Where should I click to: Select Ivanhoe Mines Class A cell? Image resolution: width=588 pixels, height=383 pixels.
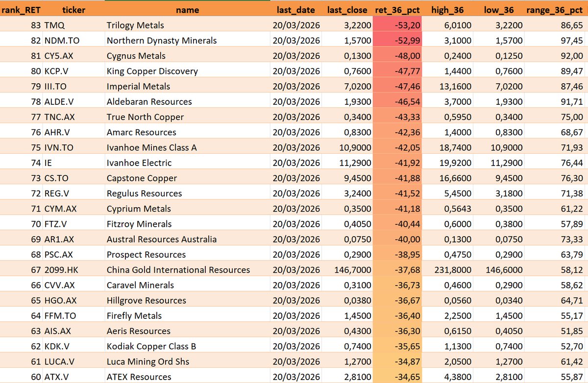pyautogui.click(x=187, y=147)
